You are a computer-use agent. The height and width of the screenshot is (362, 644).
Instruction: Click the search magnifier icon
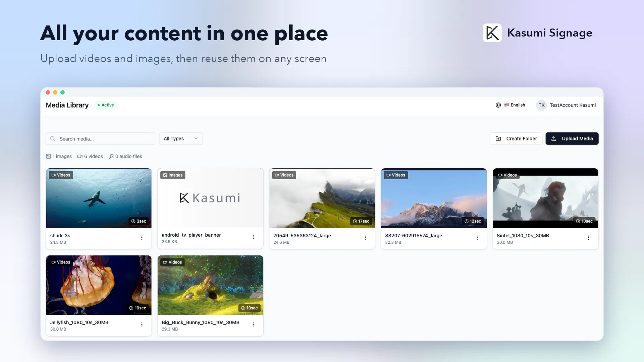tap(53, 139)
